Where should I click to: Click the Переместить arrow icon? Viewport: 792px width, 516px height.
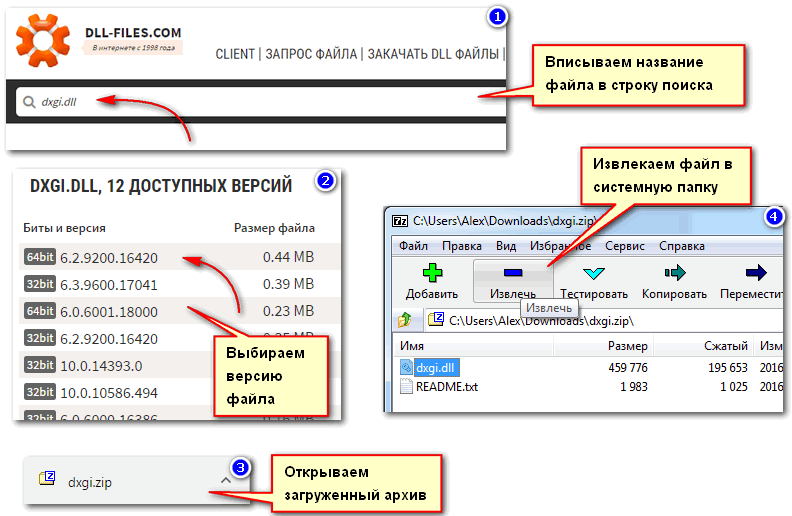[x=756, y=273]
